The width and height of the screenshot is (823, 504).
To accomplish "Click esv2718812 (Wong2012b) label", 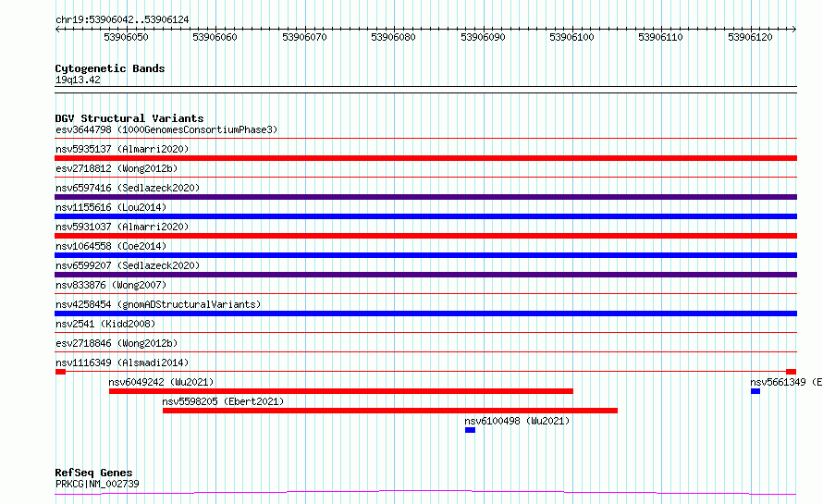I will click(117, 168).
